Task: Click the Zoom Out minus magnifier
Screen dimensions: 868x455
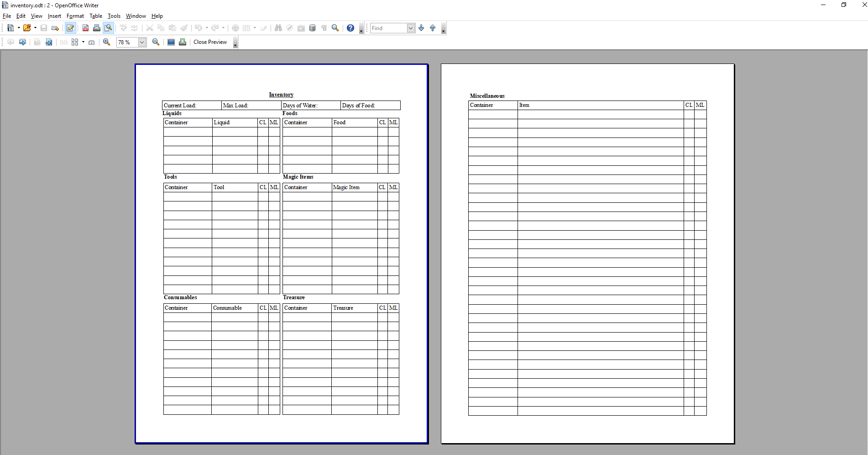Action: [156, 42]
